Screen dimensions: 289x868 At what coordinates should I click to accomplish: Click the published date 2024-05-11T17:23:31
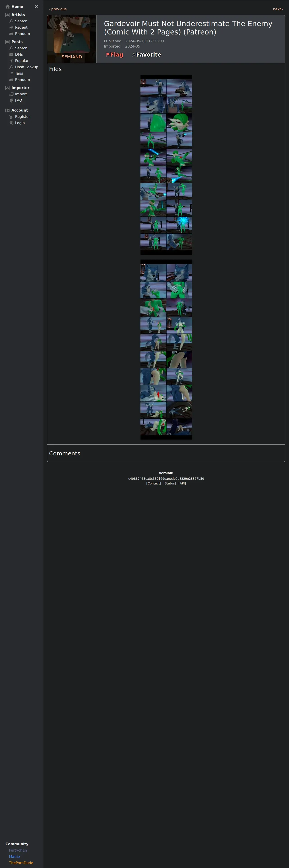click(x=145, y=41)
